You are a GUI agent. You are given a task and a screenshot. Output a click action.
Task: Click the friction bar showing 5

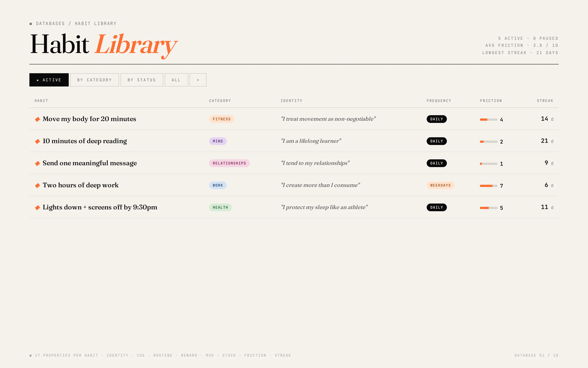489,208
